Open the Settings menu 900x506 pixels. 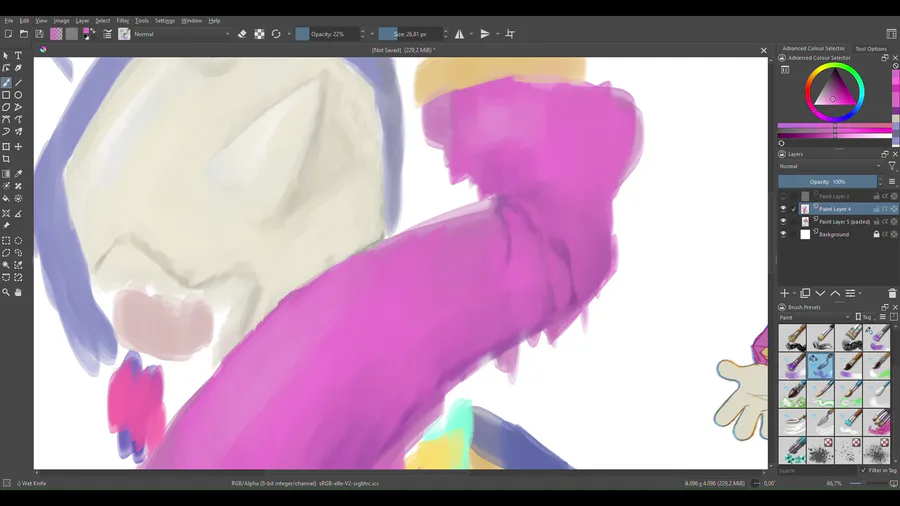(165, 21)
